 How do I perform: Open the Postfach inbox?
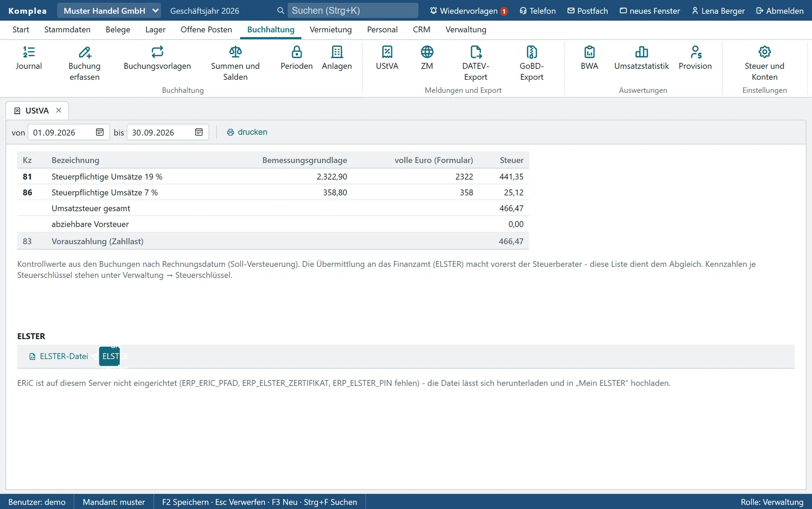click(588, 10)
